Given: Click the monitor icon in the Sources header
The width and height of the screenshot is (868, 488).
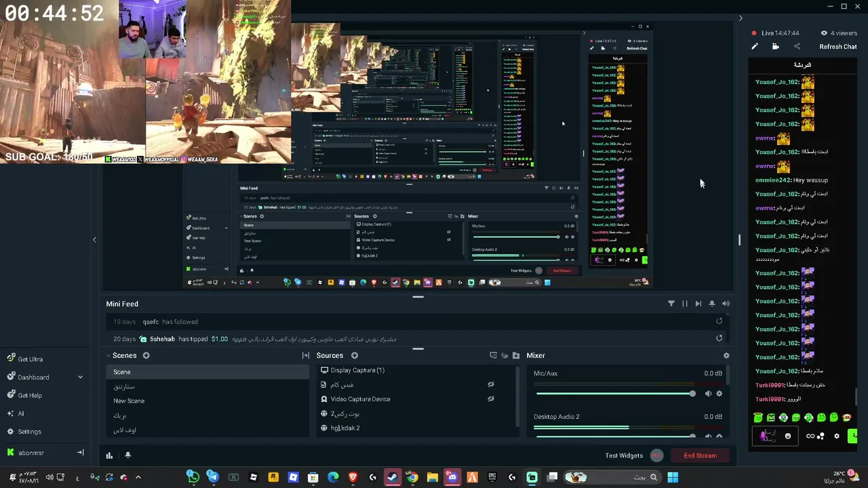Looking at the screenshot, I should point(493,355).
